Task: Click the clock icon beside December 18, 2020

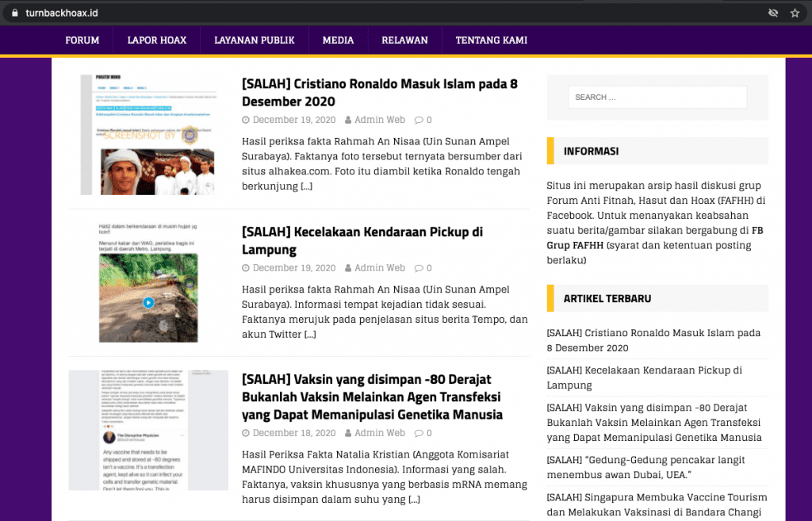Action: [x=246, y=433]
